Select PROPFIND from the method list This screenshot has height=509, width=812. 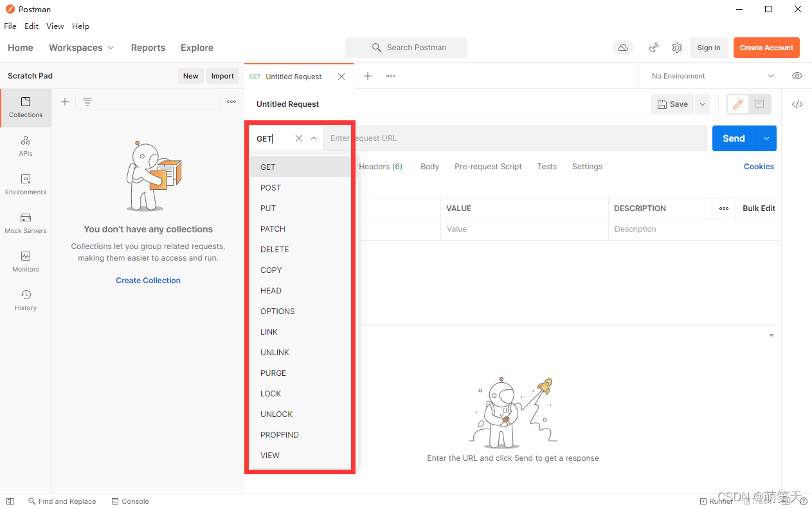(300, 435)
